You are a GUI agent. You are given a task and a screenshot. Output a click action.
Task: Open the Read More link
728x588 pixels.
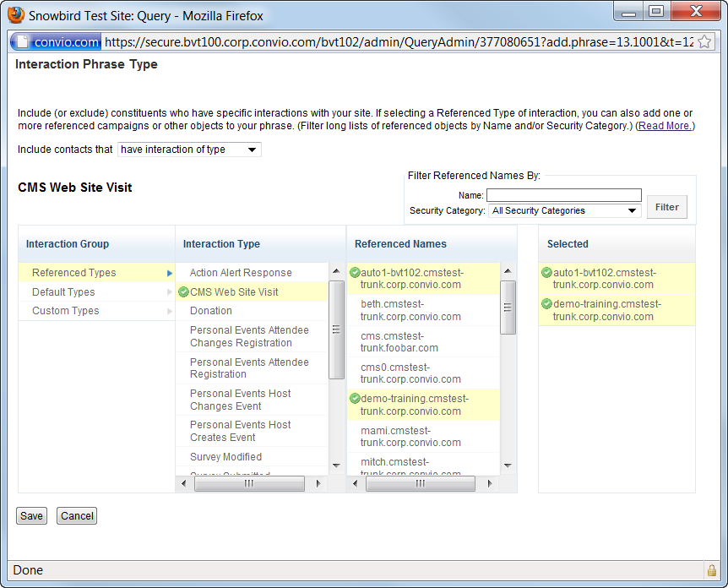[665, 125]
